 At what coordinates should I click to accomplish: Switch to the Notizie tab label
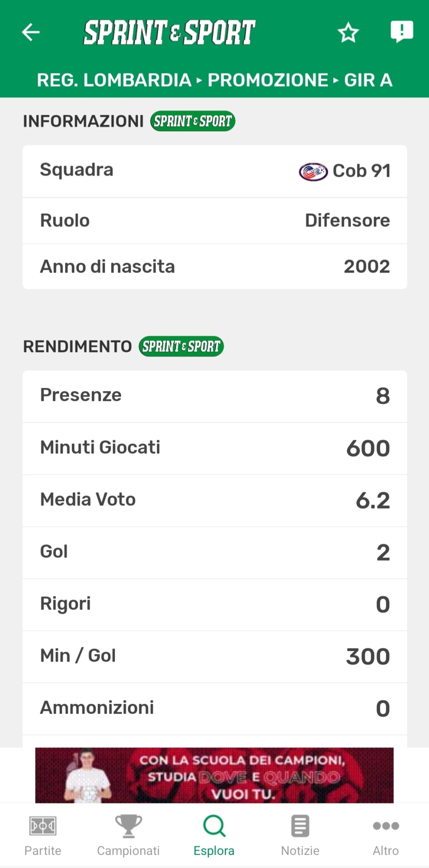pyautogui.click(x=300, y=850)
